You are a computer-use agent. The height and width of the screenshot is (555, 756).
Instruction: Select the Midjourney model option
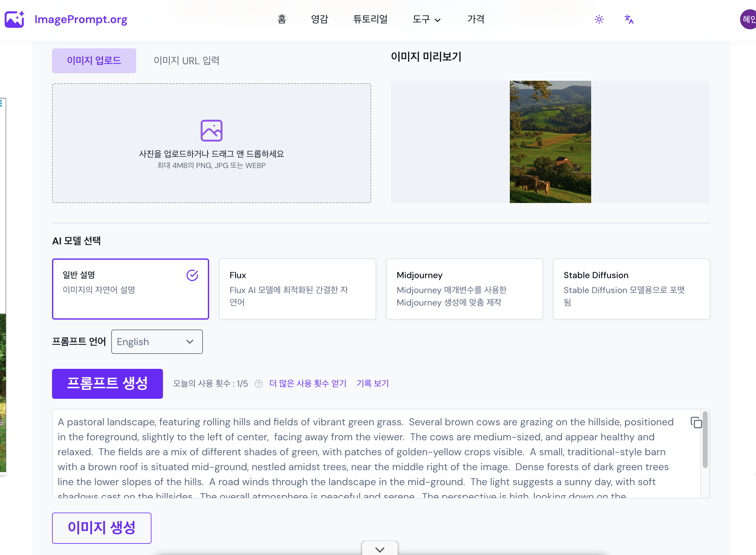click(464, 289)
